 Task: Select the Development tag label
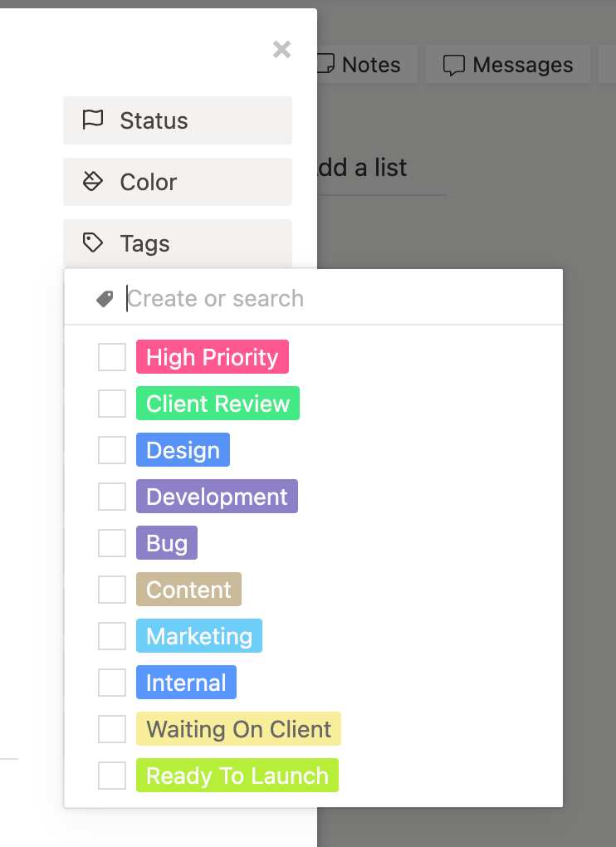tap(217, 497)
